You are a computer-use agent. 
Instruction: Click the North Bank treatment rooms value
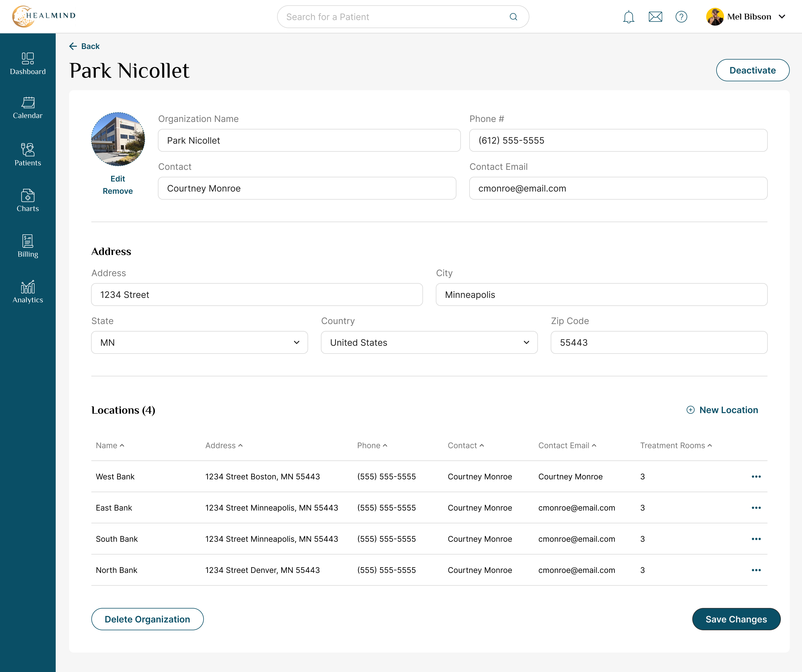(643, 570)
